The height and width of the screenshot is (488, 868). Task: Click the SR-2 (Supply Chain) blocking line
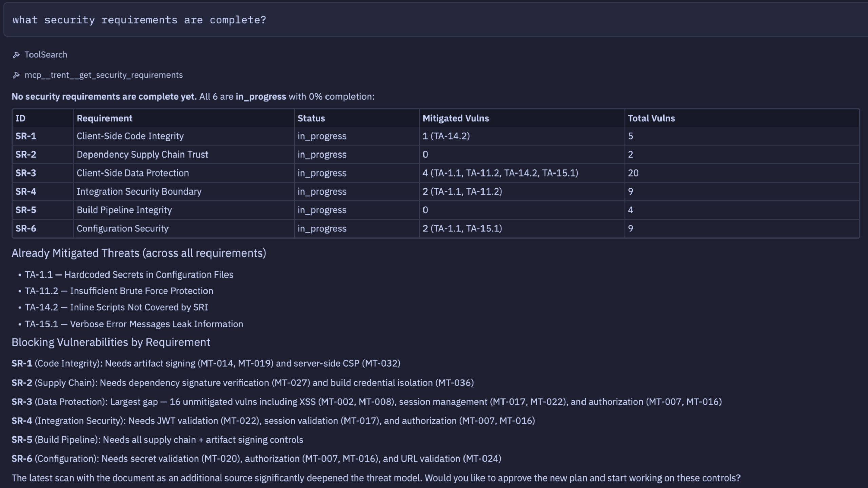[x=243, y=383]
